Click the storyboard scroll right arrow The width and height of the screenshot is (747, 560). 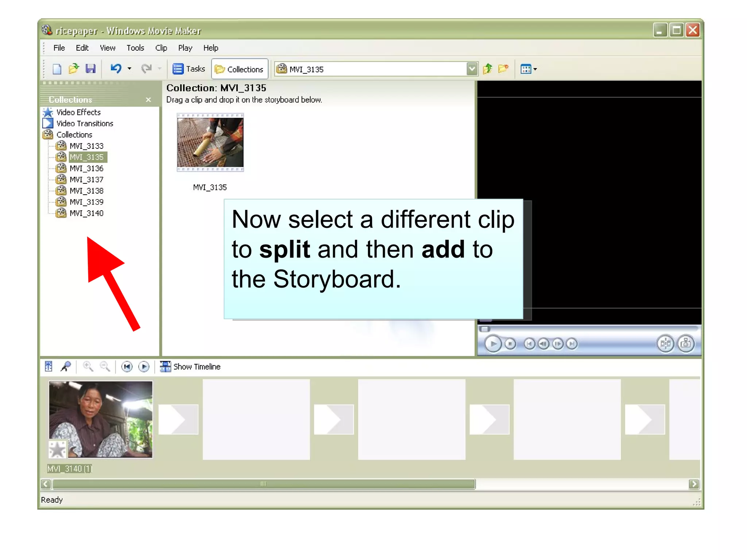click(x=694, y=484)
